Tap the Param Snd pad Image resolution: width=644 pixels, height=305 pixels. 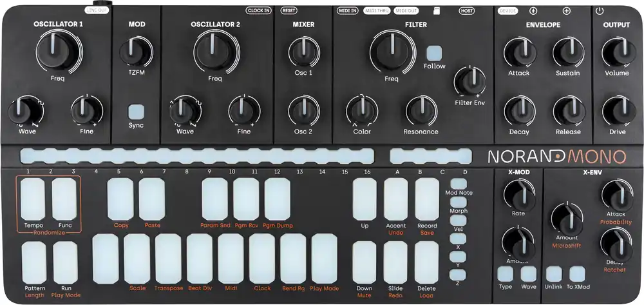click(x=215, y=199)
